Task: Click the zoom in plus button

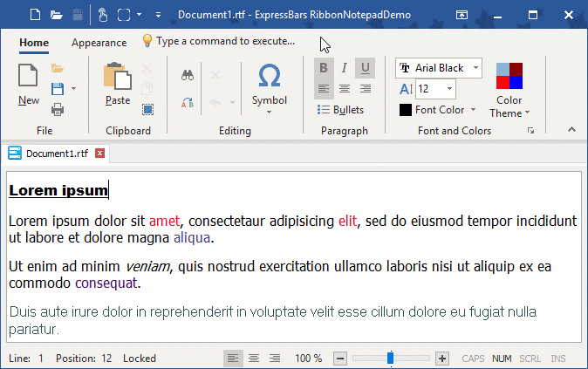Action: click(442, 359)
